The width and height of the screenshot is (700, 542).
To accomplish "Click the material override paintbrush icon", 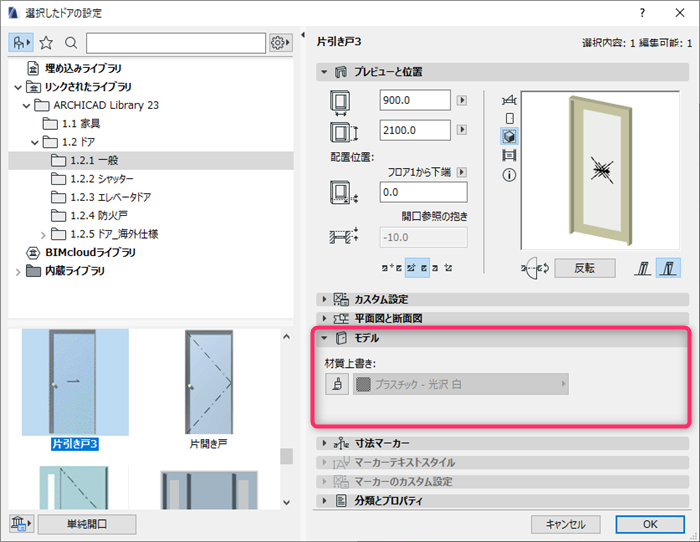I will point(337,384).
